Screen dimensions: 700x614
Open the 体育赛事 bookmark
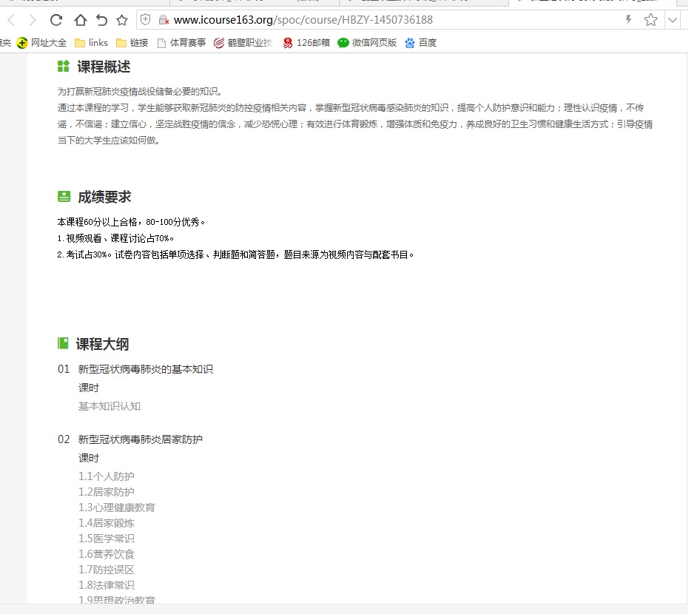point(181,43)
